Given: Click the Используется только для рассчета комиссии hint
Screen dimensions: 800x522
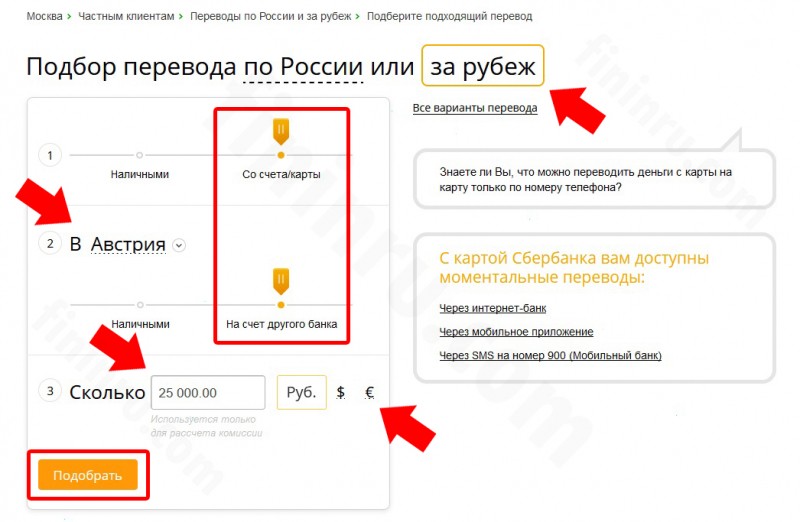Looking at the screenshot, I should tap(206, 426).
